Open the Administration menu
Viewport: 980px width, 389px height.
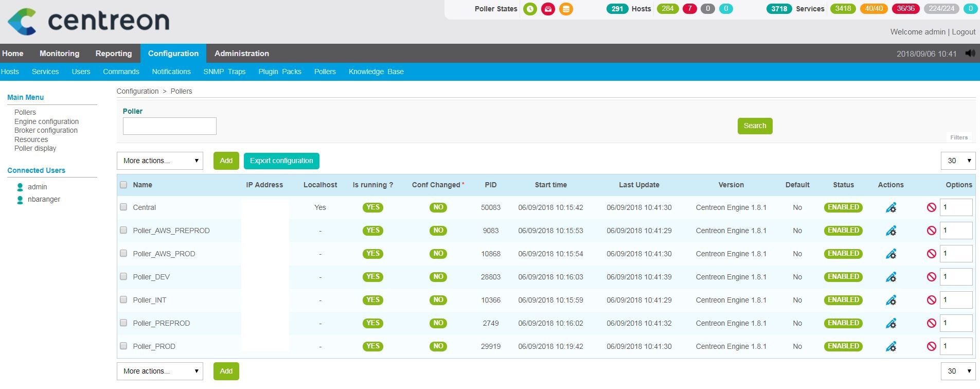tap(242, 54)
